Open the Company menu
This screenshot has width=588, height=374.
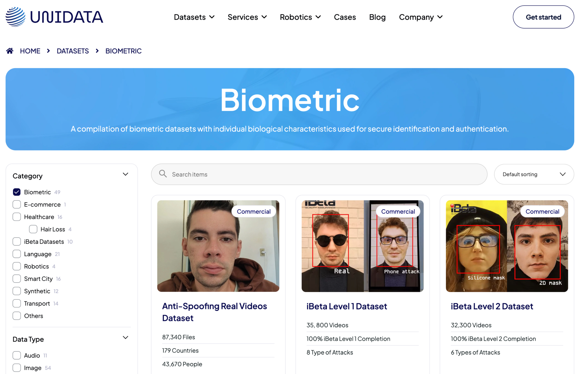click(421, 17)
